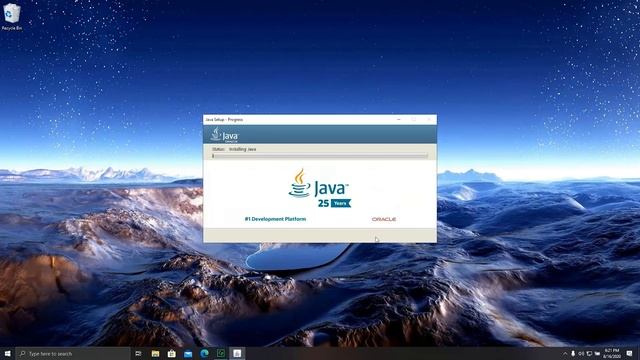Viewport: 640px width, 360px height.
Task: Open the taskbar clock and date
Action: pyautogui.click(x=612, y=353)
